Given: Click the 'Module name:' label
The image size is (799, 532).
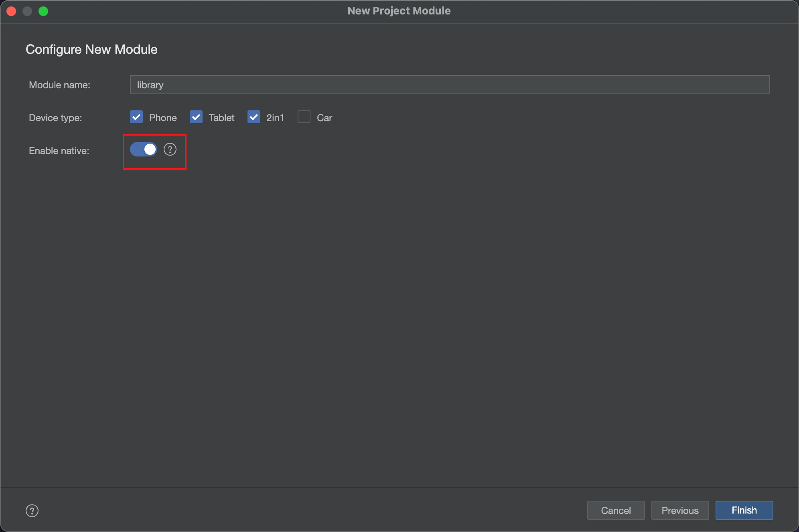Looking at the screenshot, I should (59, 85).
